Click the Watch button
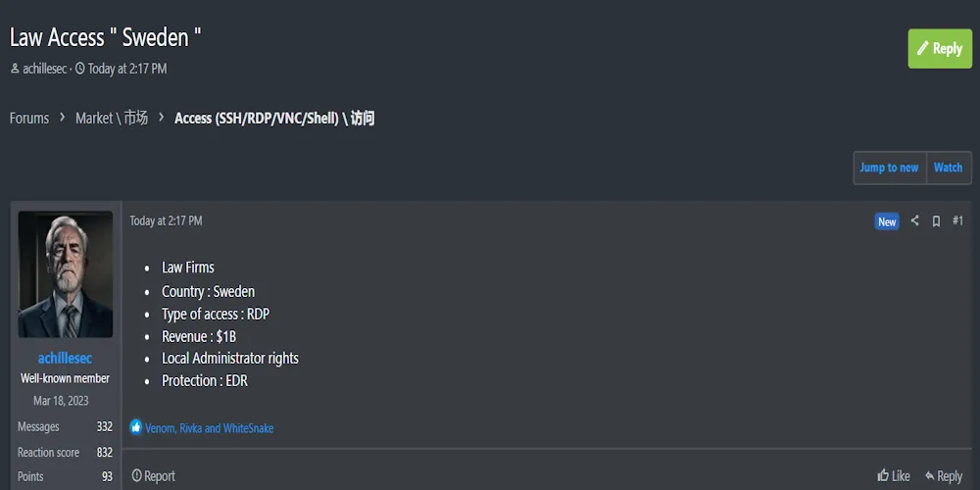 [x=948, y=168]
